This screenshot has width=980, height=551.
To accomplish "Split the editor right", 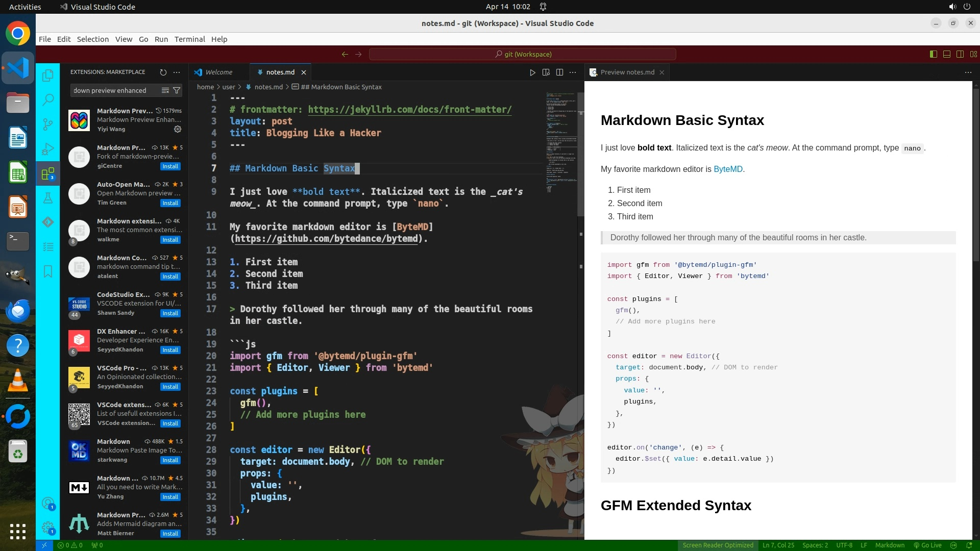I will (x=559, y=72).
